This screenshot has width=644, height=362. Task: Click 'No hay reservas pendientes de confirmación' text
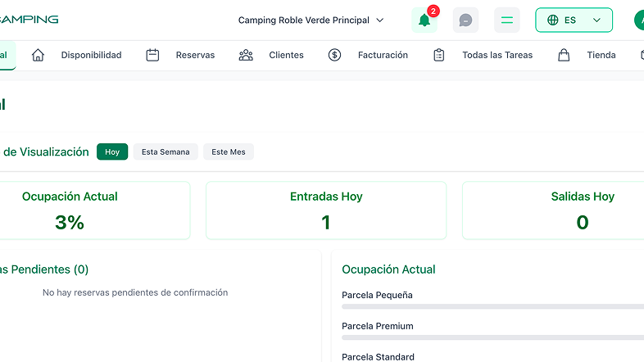pyautogui.click(x=135, y=292)
